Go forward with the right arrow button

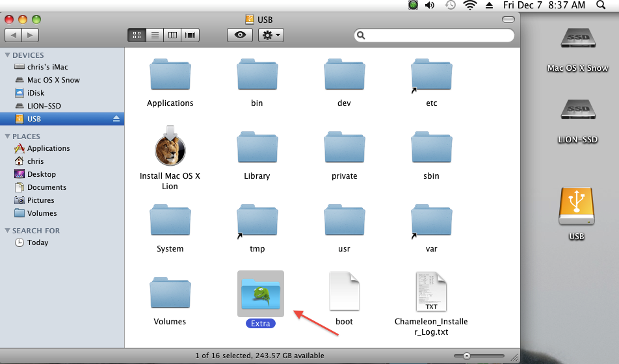coord(31,35)
